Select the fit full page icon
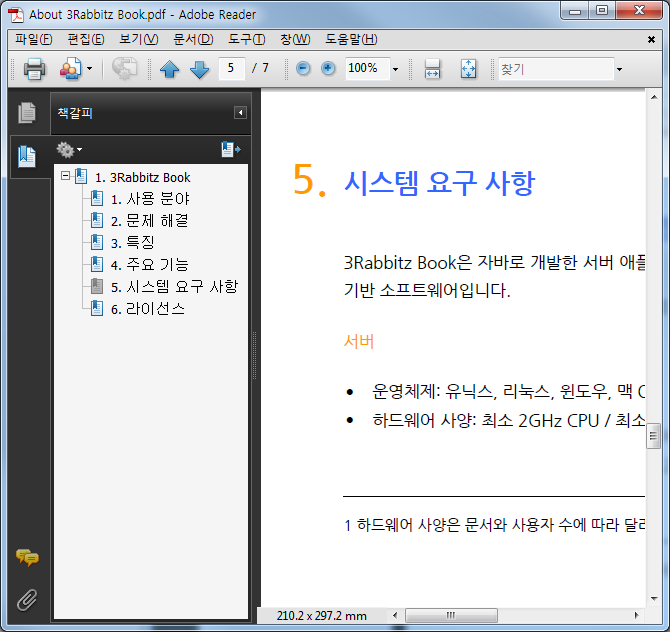 coord(468,68)
